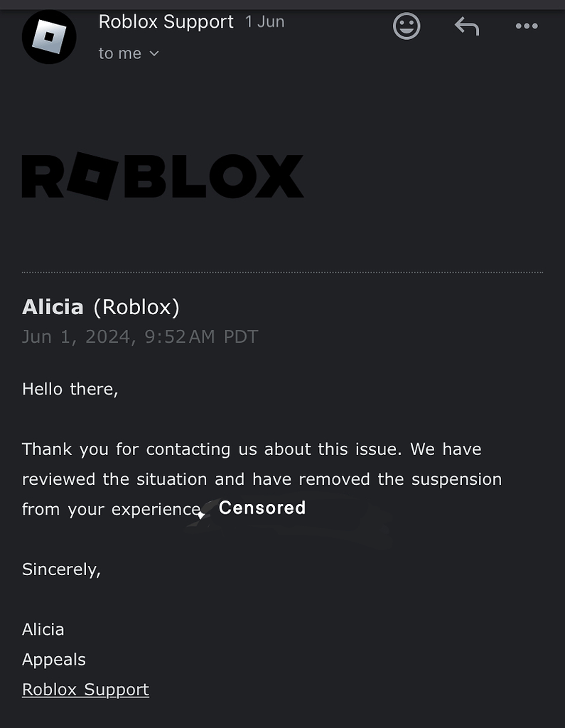Viewport: 565px width, 728px height.
Task: Click the chevron next to 'to me'
Action: tap(154, 54)
